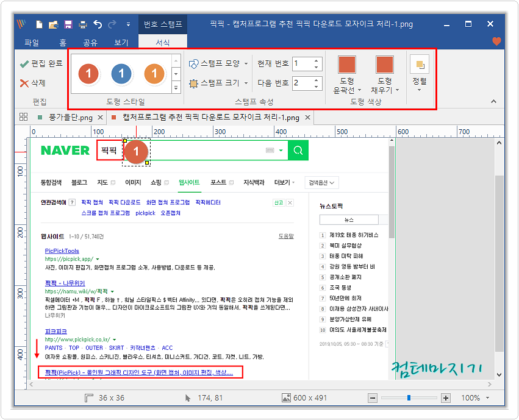Click the thumbnail grid view icon

coord(24,117)
